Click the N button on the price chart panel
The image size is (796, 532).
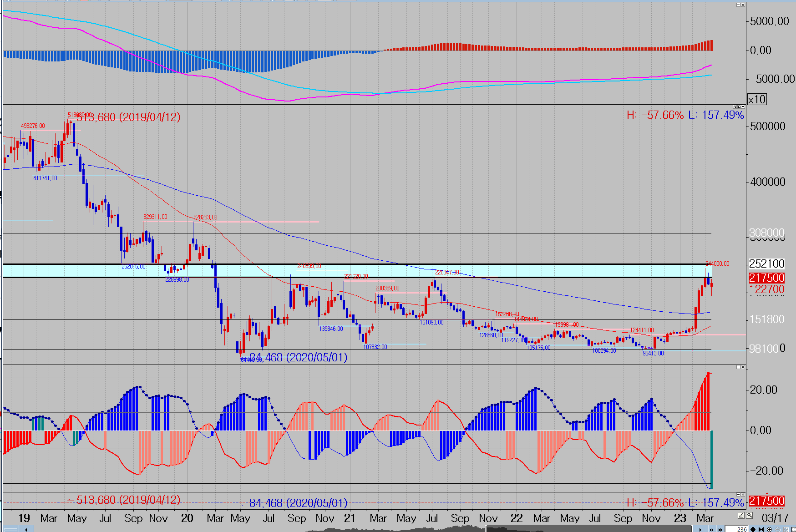coord(735,106)
